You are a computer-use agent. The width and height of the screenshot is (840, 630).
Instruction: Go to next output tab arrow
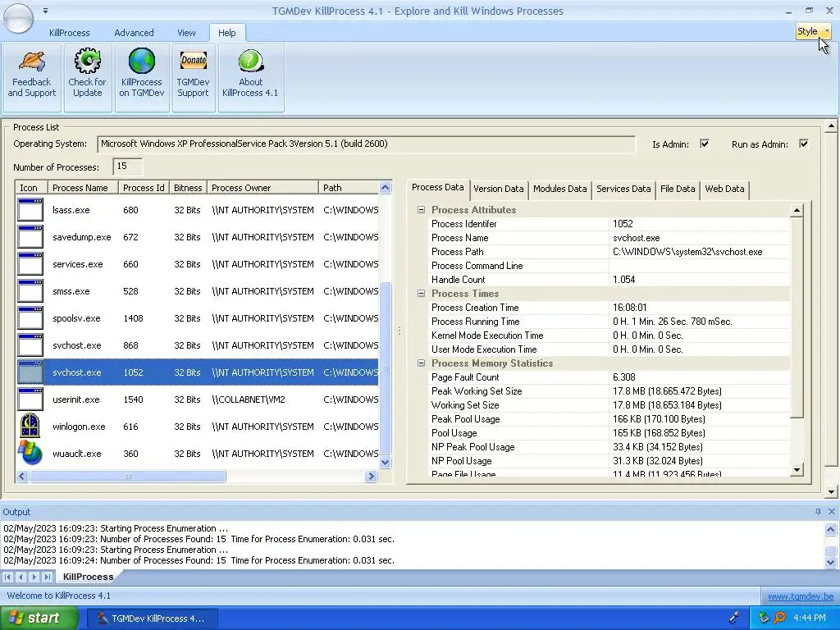34,577
